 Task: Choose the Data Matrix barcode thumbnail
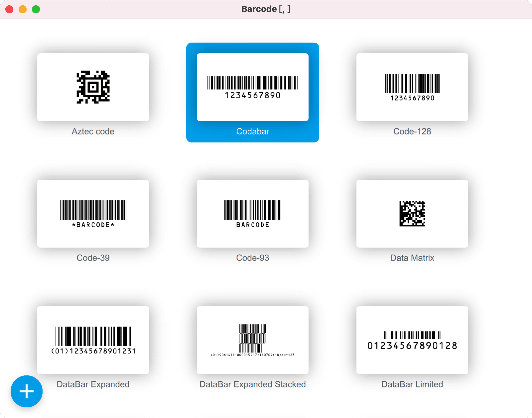412,214
